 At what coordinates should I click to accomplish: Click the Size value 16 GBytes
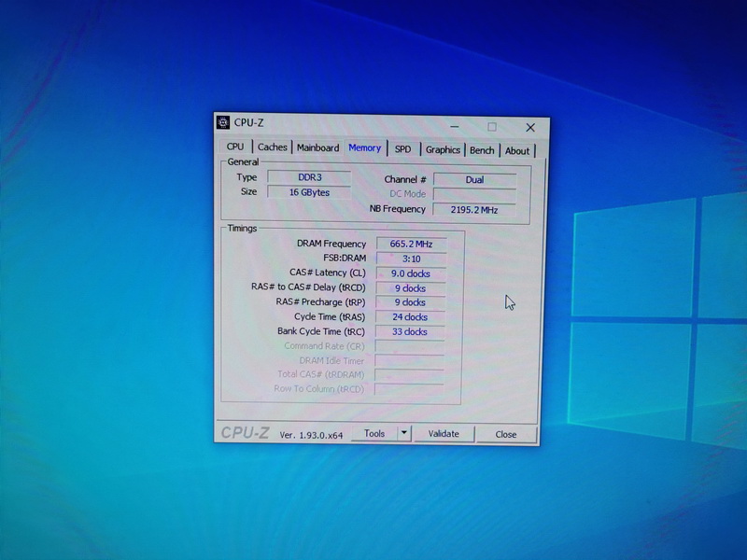tap(310, 192)
